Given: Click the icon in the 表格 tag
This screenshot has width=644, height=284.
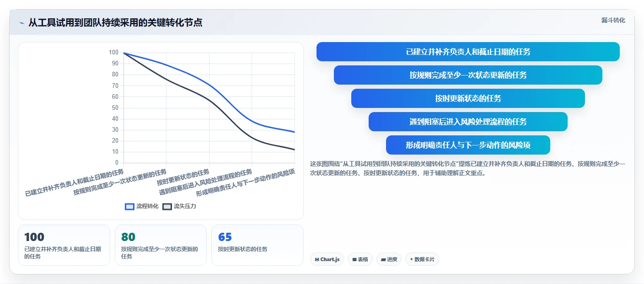Looking at the screenshot, I should pos(354,259).
